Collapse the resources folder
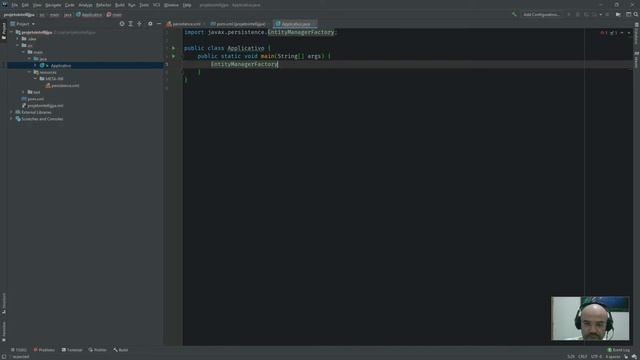 (29, 72)
